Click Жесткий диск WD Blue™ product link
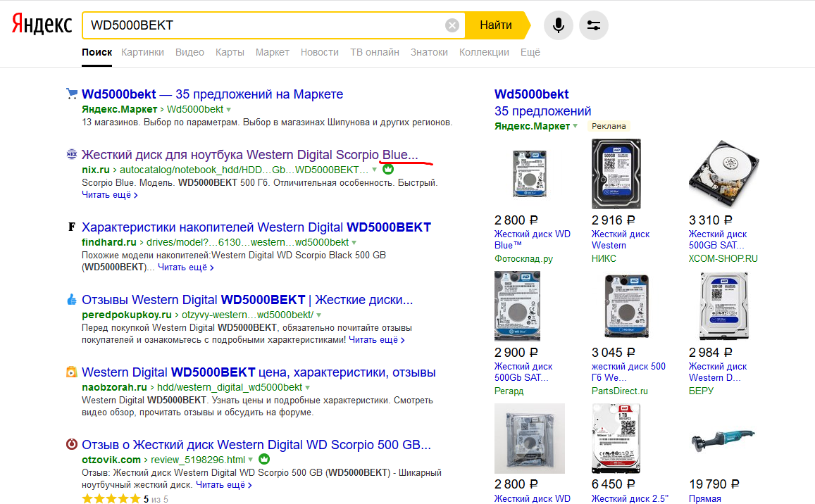 [x=533, y=239]
